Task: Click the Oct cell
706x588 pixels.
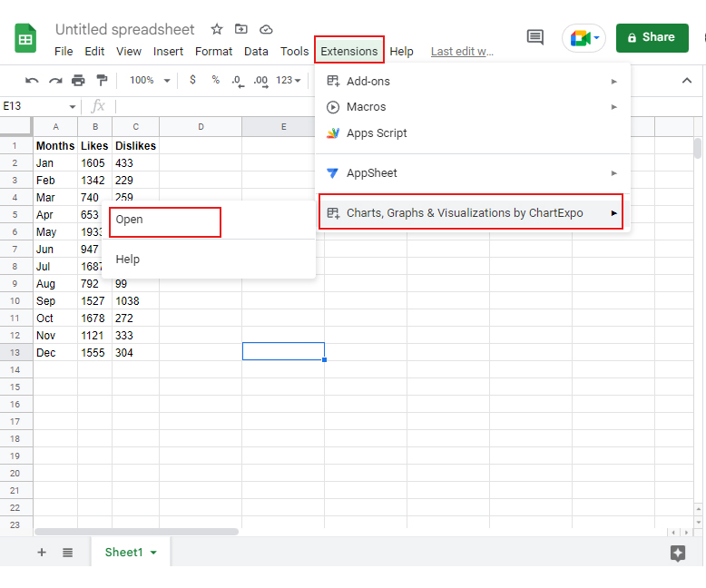Action: click(55, 318)
